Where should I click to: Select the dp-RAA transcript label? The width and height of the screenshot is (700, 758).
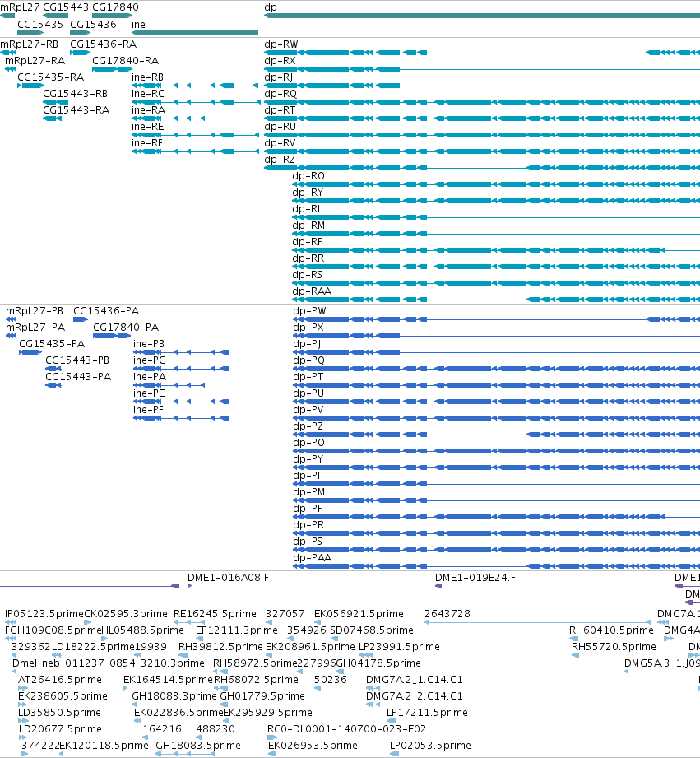(312, 291)
